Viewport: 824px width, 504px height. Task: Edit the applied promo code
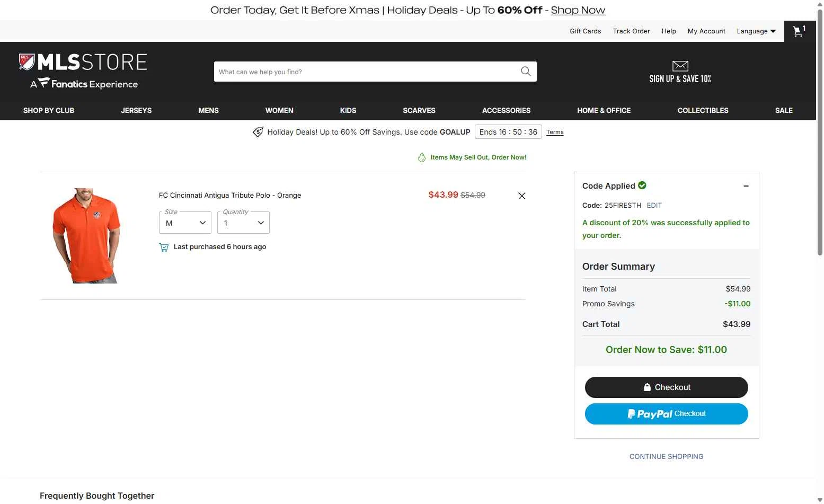tap(654, 205)
